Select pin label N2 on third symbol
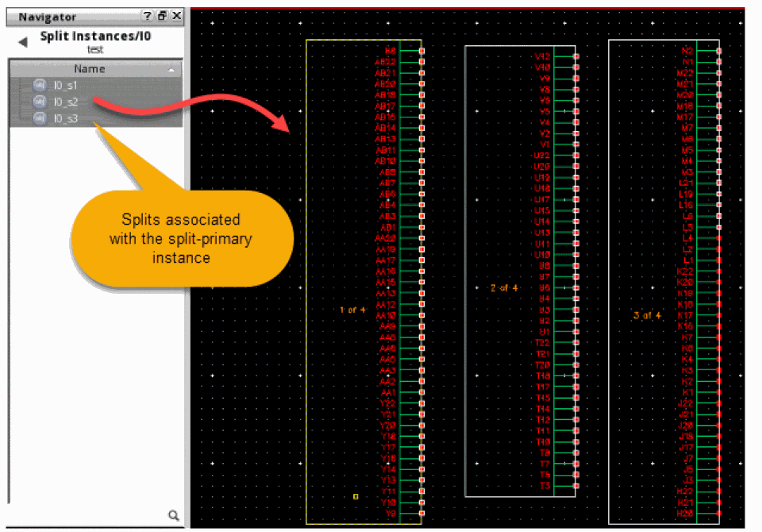Viewport: 762px width, 532px height. pyautogui.click(x=687, y=51)
